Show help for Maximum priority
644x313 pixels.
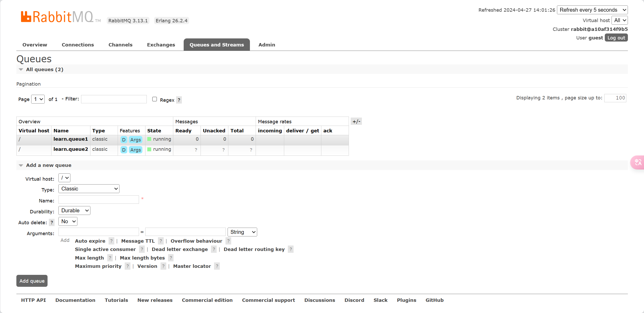coord(128,266)
